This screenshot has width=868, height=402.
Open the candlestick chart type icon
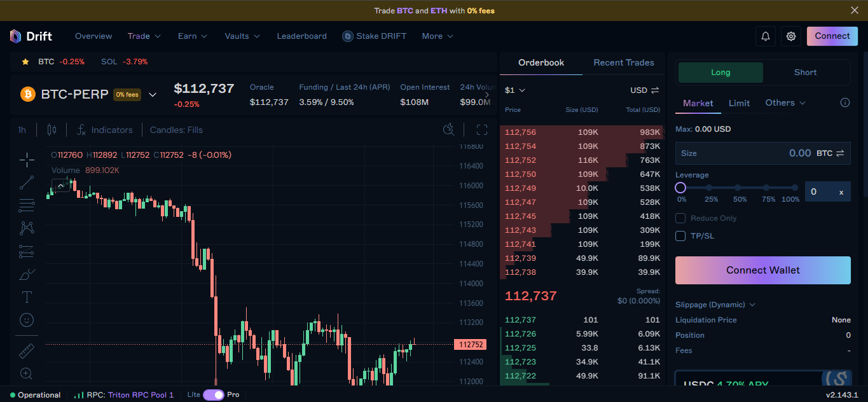[x=52, y=130]
